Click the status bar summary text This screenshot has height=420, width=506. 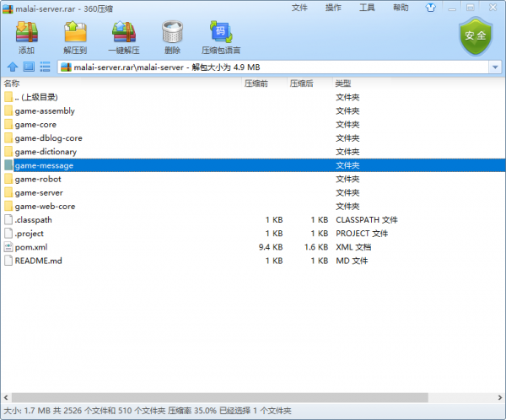148,411
